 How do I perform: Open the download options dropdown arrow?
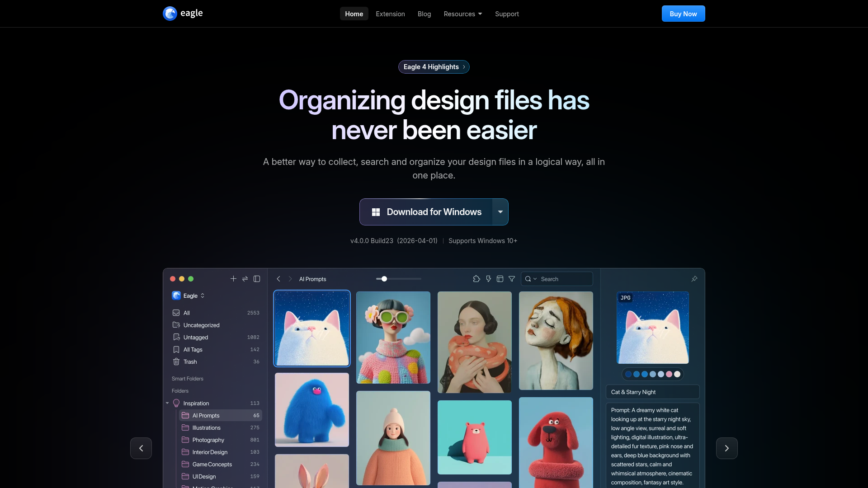tap(500, 211)
